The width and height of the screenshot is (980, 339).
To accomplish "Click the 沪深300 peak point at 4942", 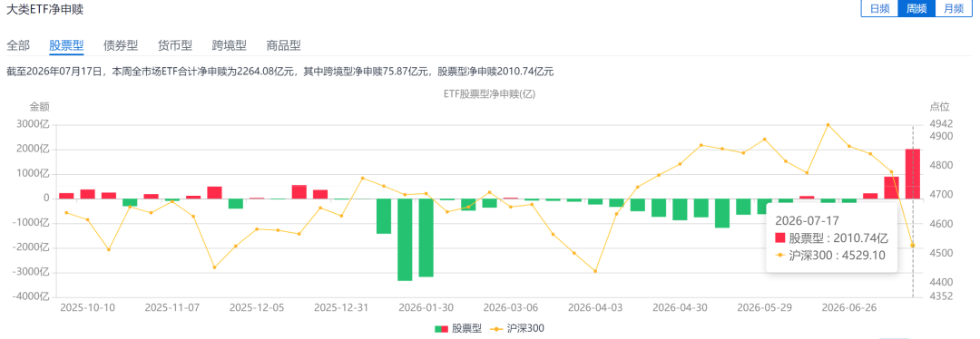I will [x=828, y=125].
